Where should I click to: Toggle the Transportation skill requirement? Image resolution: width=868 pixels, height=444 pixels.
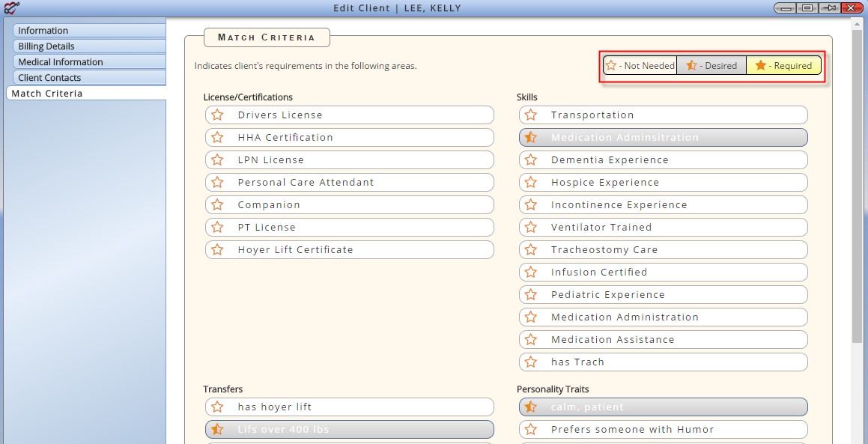click(x=664, y=115)
